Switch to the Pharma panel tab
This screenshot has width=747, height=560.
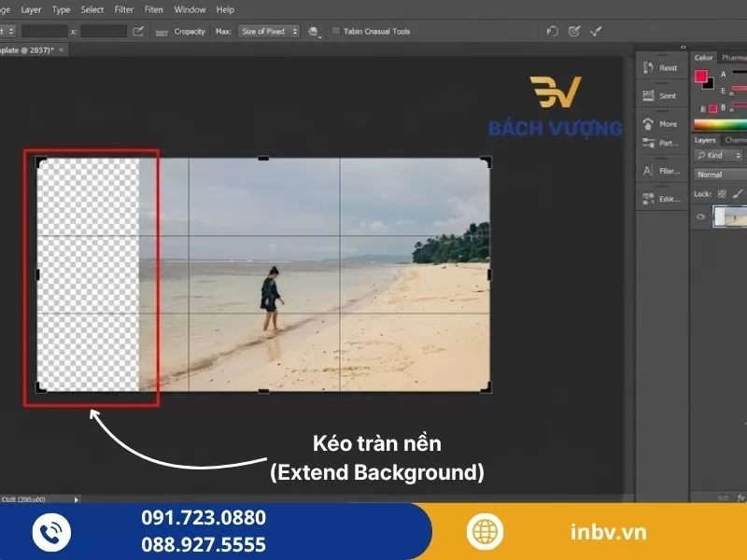[x=734, y=58]
